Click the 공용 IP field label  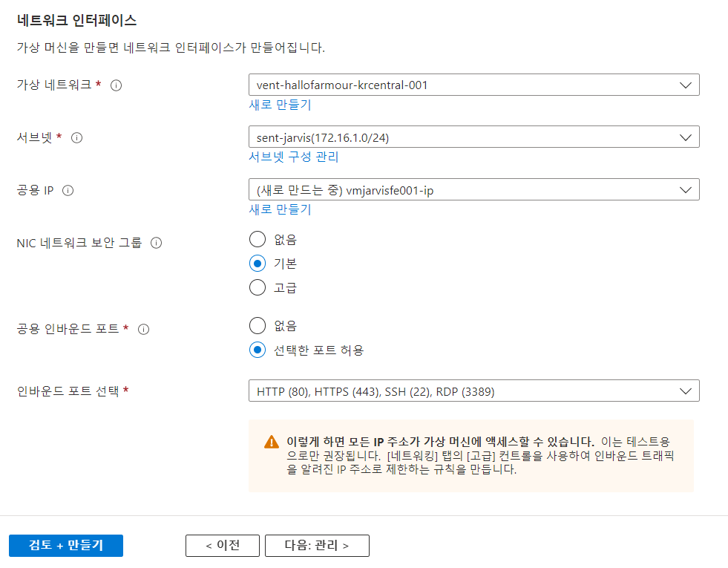(36, 190)
